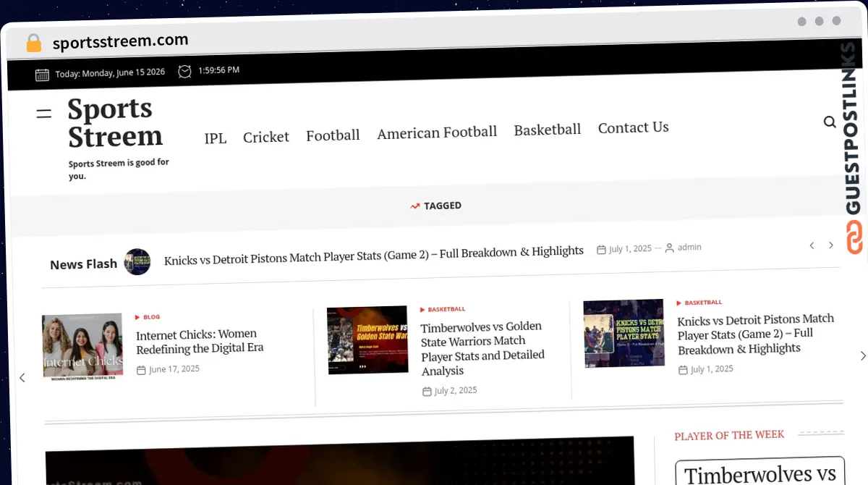This screenshot has width=868, height=485.
Task: Click the admin author link in News Flash
Action: click(689, 247)
